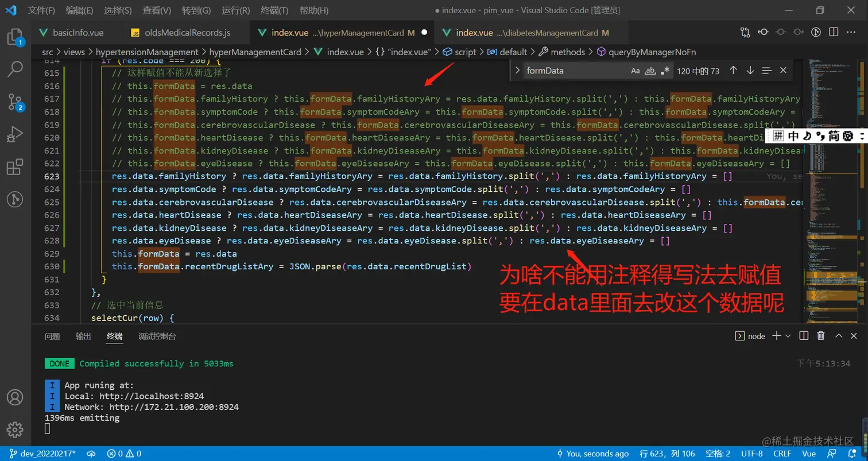This screenshot has height=461, width=868.
Task: Click sync changes cloud icon in status bar
Action: (x=91, y=454)
